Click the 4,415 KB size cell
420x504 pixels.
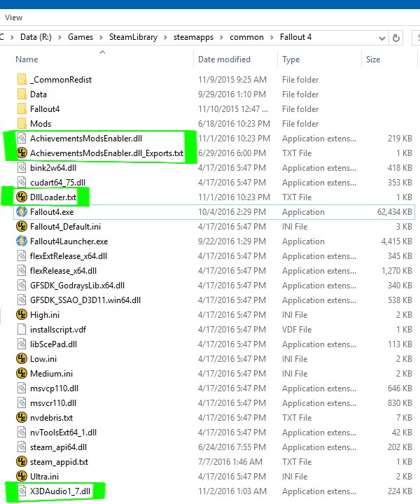pyautogui.click(x=396, y=241)
